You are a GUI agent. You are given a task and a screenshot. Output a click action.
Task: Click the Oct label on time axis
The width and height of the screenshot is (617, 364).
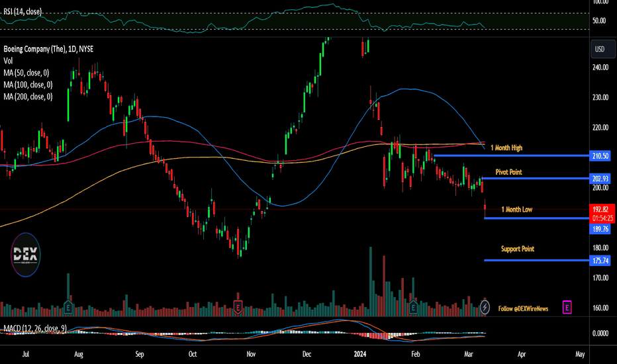tap(193, 354)
